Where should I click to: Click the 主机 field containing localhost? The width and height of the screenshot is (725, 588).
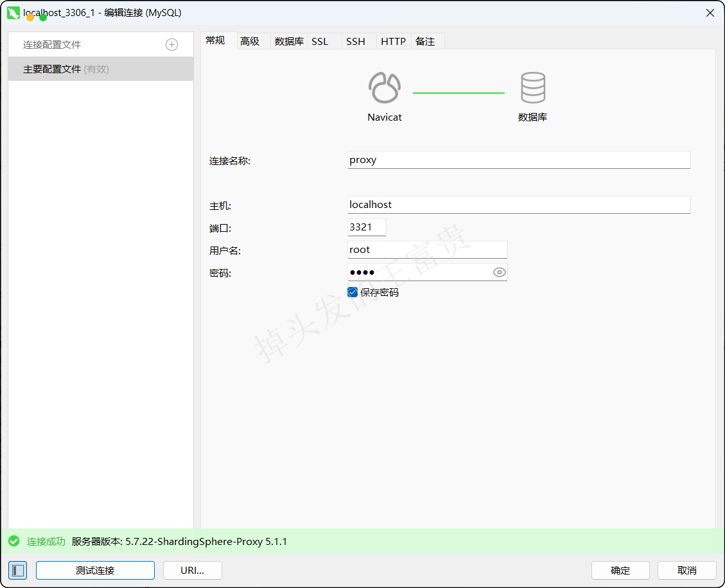pyautogui.click(x=519, y=205)
